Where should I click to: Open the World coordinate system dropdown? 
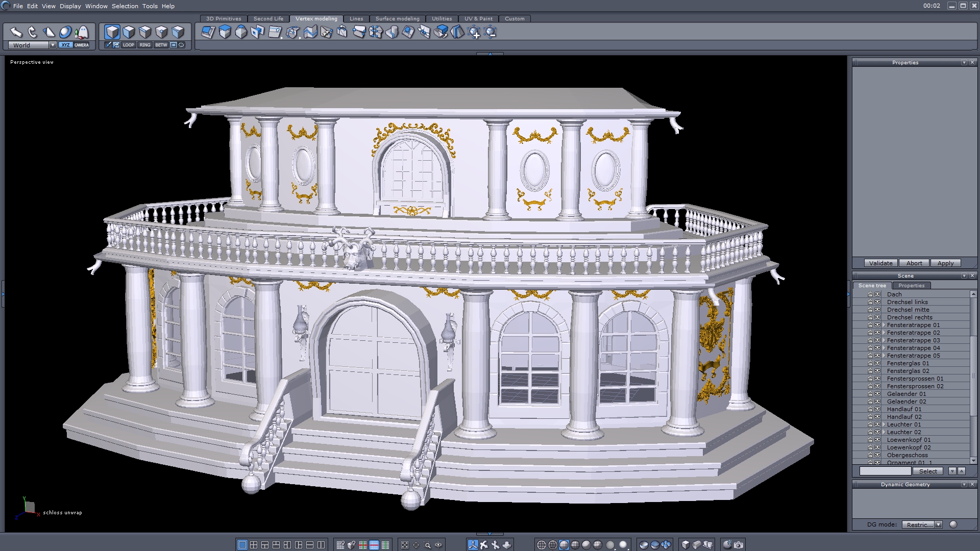53,45
